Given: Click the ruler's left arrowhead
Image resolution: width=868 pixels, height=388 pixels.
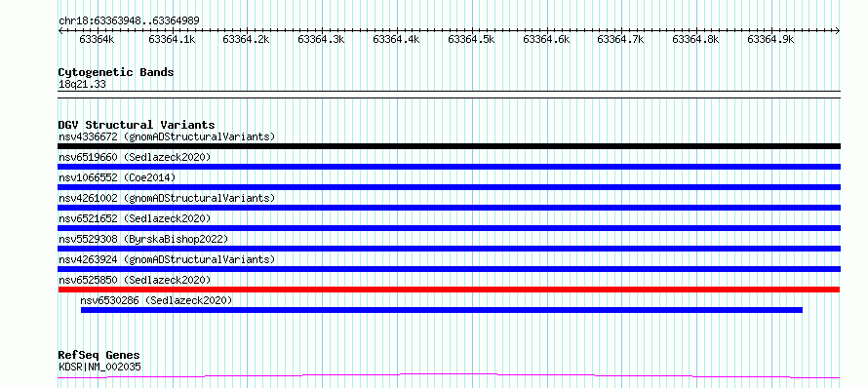Looking at the screenshot, I should [x=60, y=31].
